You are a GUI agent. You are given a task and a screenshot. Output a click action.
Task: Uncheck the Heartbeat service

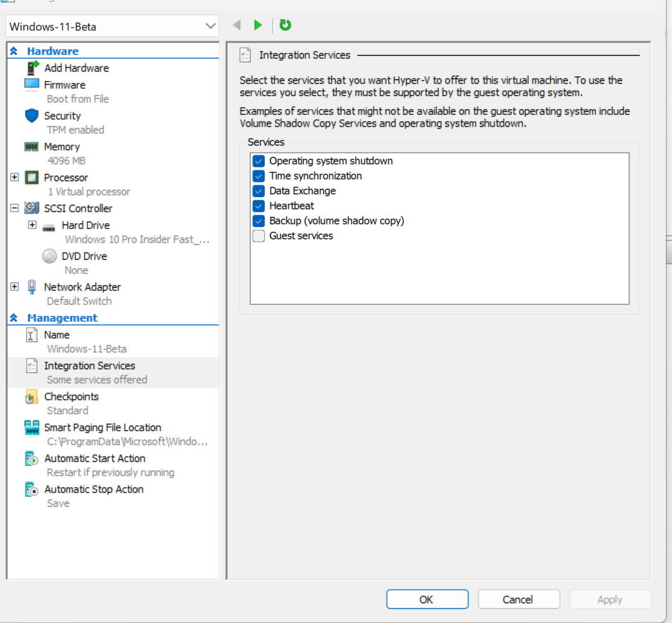pos(259,206)
